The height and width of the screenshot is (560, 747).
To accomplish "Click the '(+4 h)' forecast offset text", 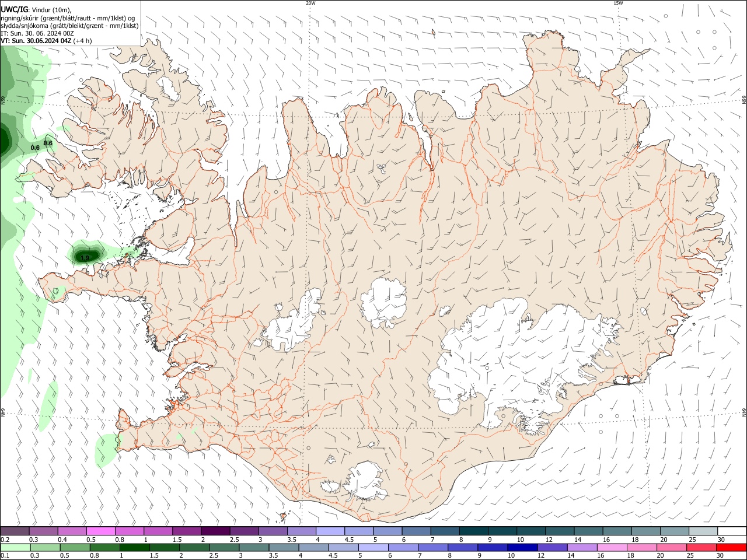I will tap(83, 41).
